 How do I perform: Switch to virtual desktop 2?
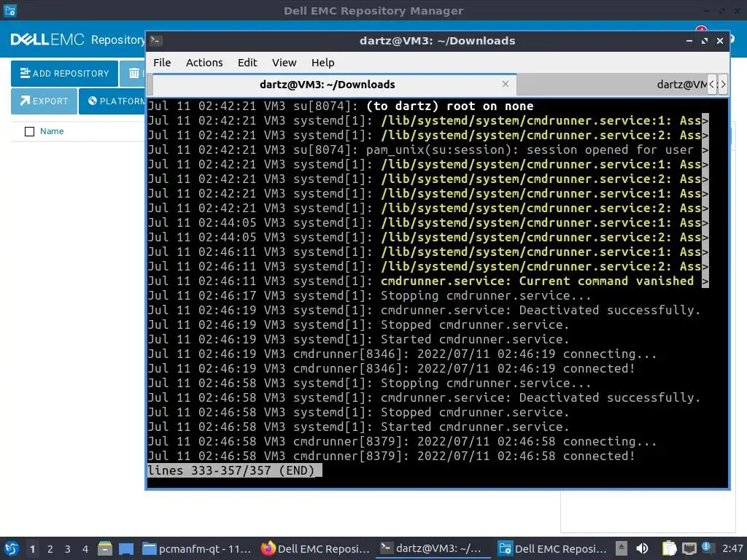coord(50,549)
